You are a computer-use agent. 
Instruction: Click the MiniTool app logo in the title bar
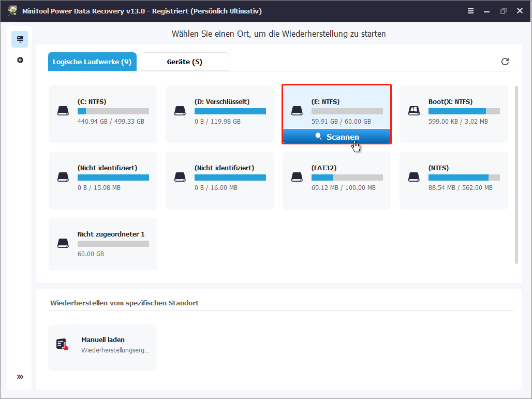(12, 10)
